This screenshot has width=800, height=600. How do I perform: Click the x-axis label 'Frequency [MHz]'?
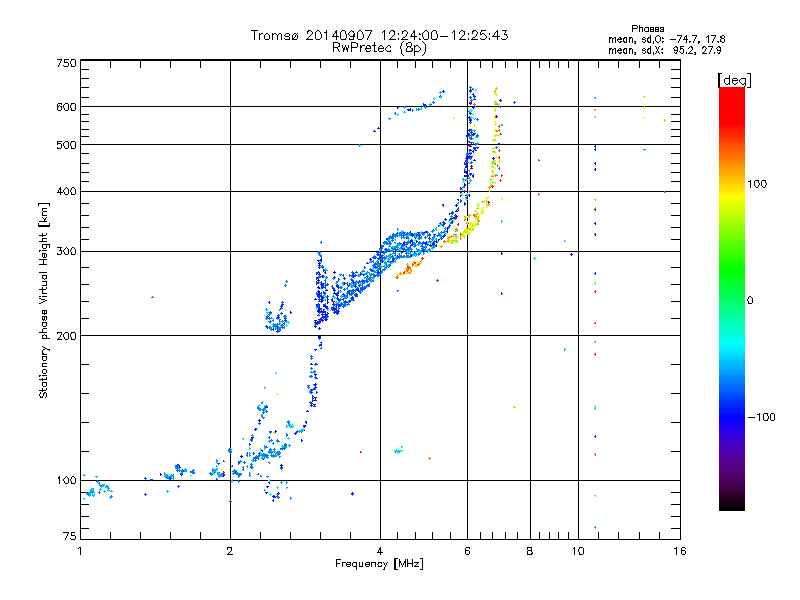click(379, 564)
